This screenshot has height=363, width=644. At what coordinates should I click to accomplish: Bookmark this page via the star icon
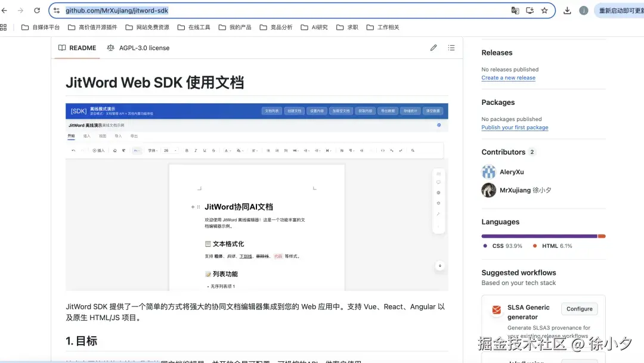pyautogui.click(x=545, y=10)
